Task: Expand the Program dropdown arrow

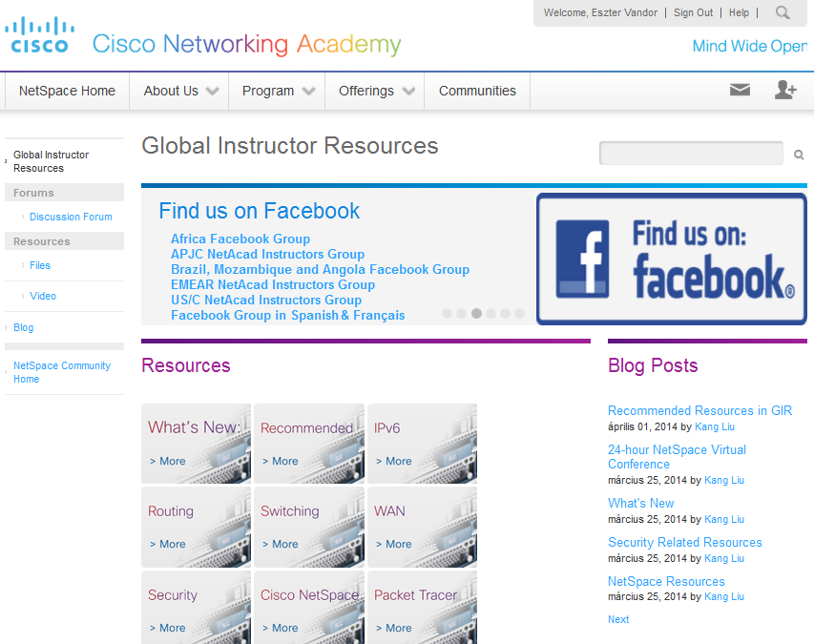Action: 309,92
